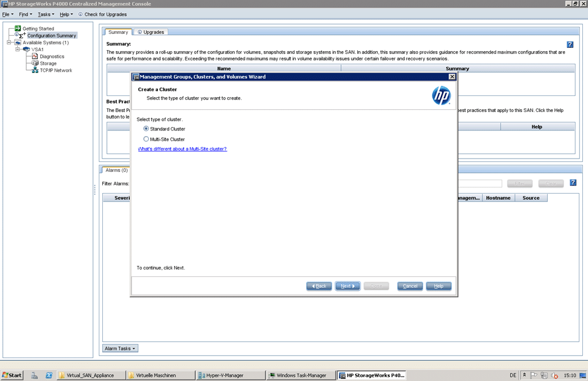Click the TCP/IP Network icon
Viewport: 588px width, 381px height.
pos(35,70)
